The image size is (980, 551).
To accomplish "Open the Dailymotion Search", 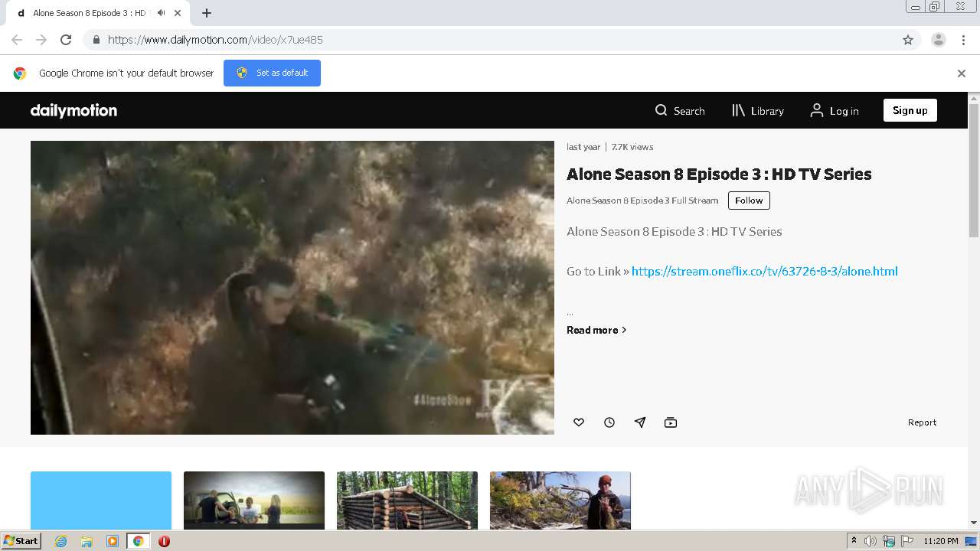I will 680,111.
